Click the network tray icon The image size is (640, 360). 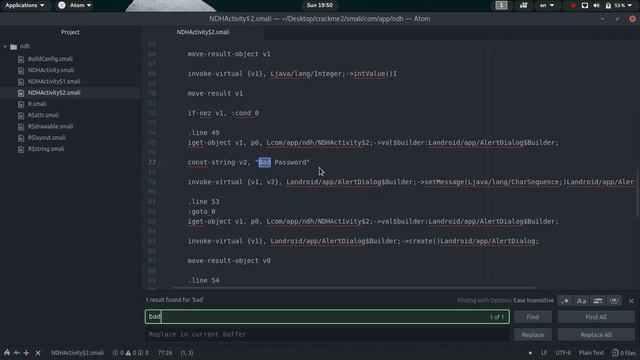pyautogui.click(x=584, y=5)
